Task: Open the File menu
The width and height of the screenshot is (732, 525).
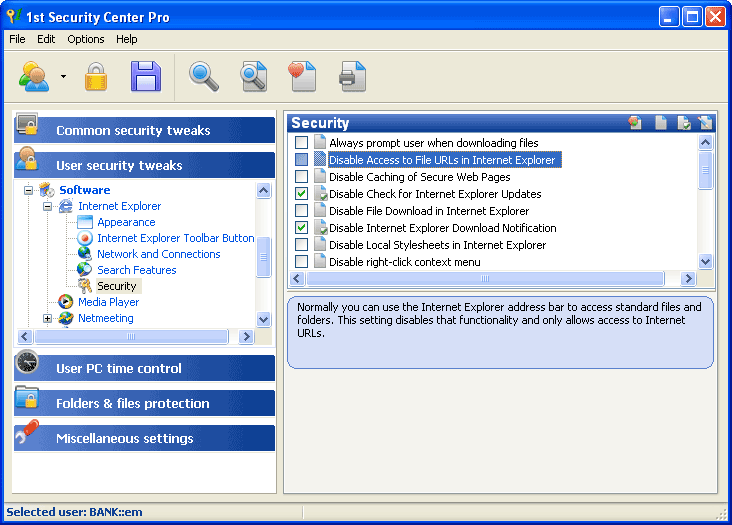Action: [x=17, y=39]
